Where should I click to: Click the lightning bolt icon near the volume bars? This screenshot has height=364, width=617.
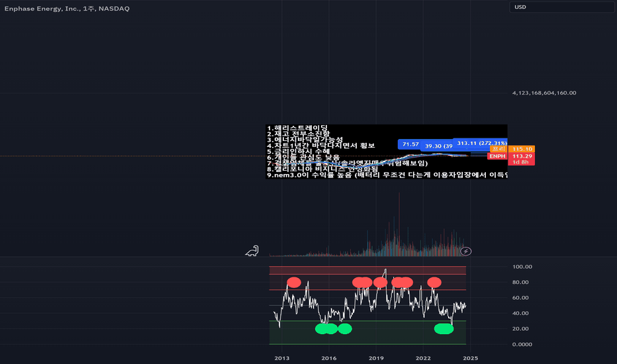click(x=466, y=251)
